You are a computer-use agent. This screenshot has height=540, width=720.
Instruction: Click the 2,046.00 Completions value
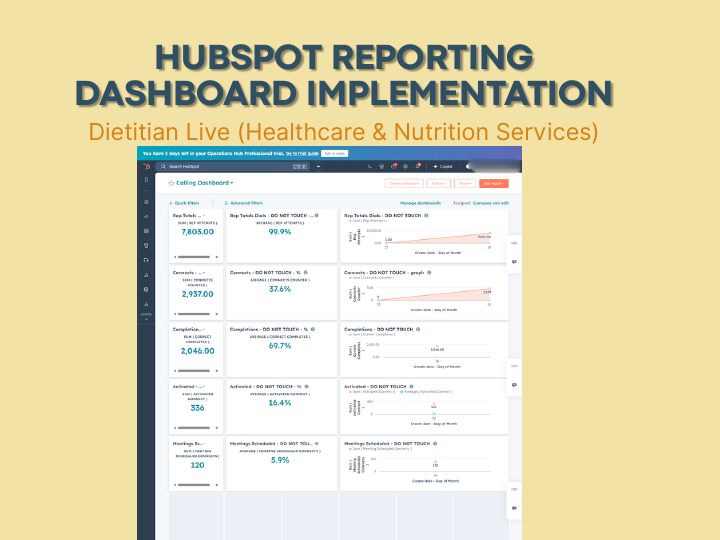tap(197, 351)
